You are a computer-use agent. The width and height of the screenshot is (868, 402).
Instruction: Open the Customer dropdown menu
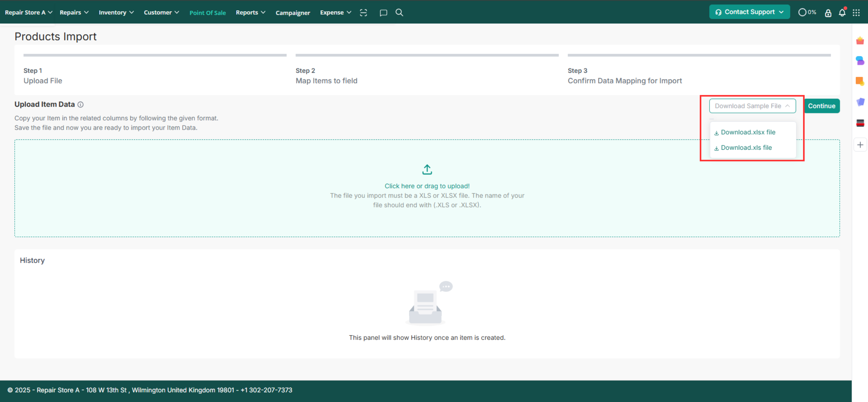(x=162, y=12)
